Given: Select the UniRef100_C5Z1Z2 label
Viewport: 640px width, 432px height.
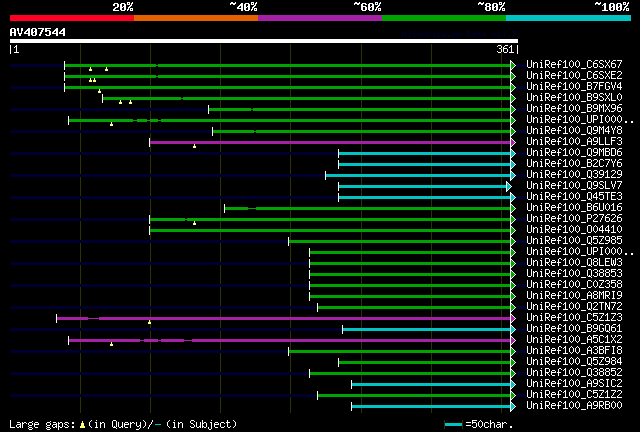Looking at the screenshot, I should pos(574,395).
